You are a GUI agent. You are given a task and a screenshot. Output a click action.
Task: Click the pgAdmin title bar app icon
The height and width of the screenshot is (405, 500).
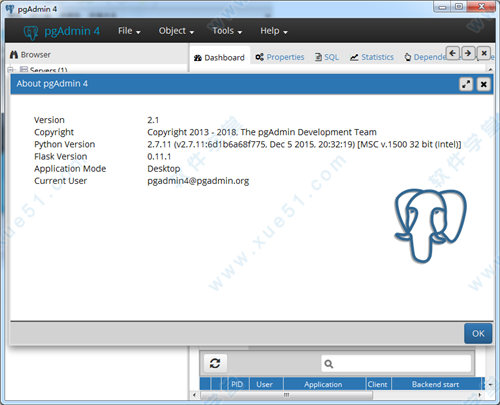coord(10,9)
